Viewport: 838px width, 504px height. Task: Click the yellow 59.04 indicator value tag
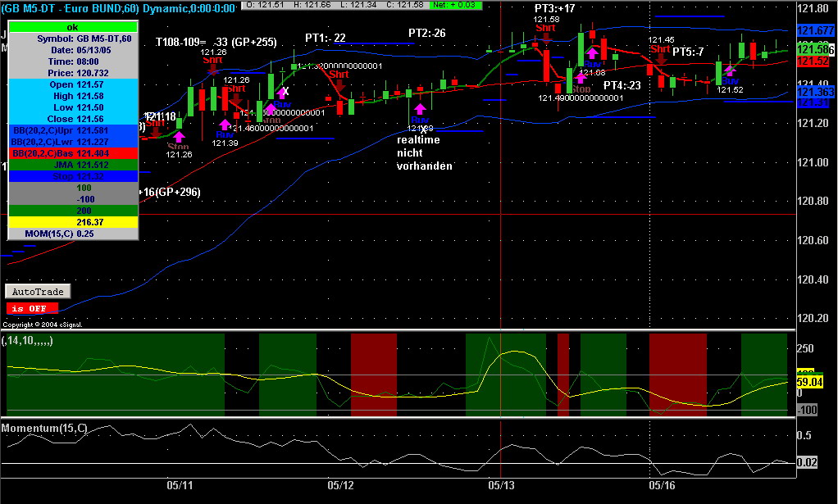tap(809, 382)
